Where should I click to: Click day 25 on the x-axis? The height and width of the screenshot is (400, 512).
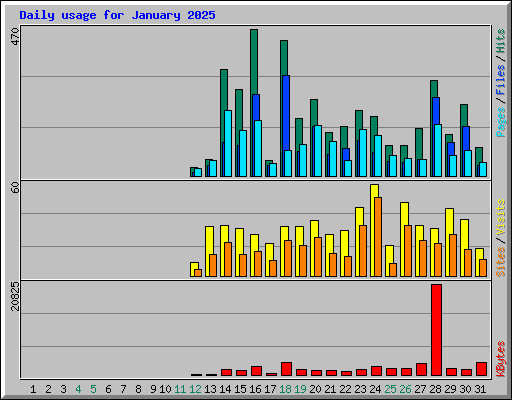390,389
